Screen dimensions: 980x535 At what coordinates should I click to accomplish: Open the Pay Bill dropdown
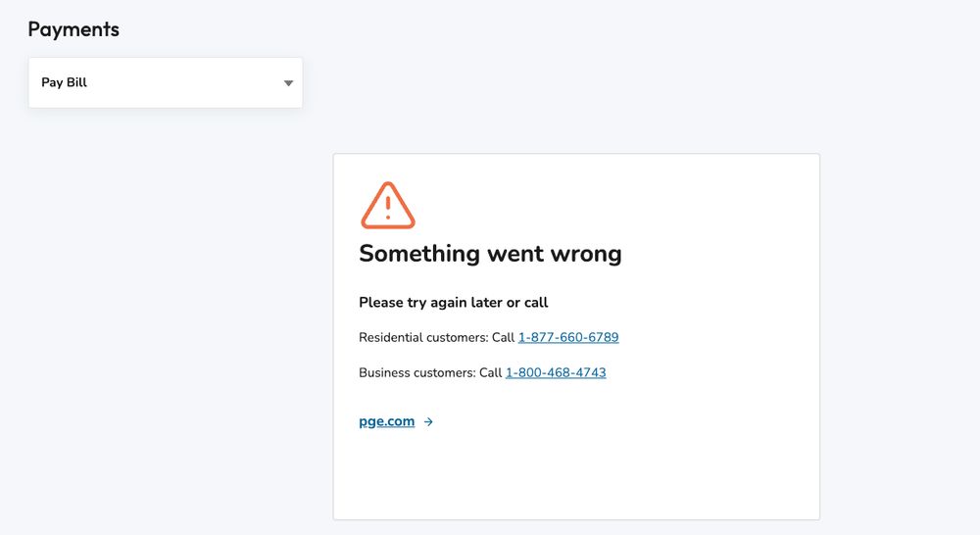(x=165, y=83)
